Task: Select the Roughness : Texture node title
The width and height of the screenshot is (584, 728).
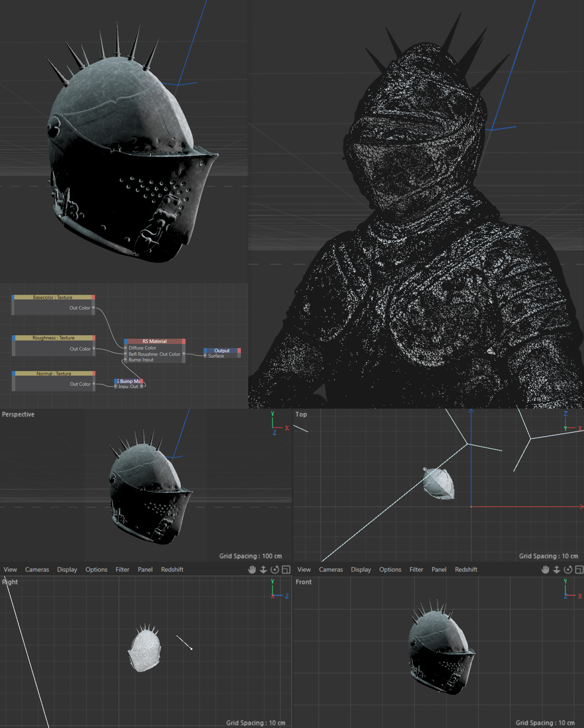Action: click(53, 338)
